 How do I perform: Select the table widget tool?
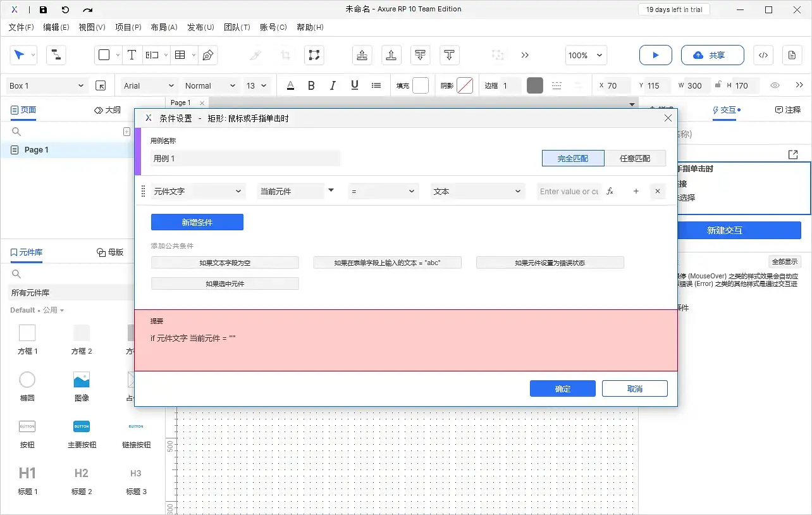(x=179, y=55)
